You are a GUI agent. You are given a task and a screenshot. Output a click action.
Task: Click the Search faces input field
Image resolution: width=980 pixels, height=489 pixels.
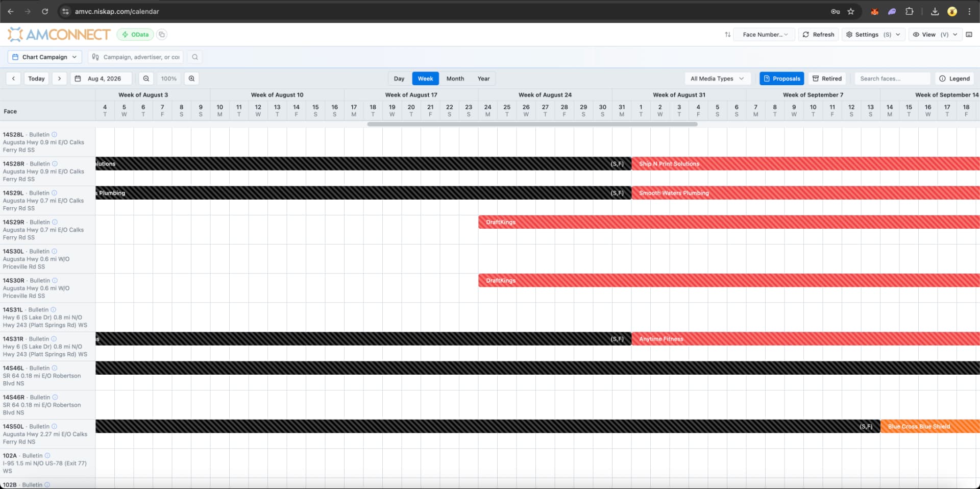coord(892,79)
